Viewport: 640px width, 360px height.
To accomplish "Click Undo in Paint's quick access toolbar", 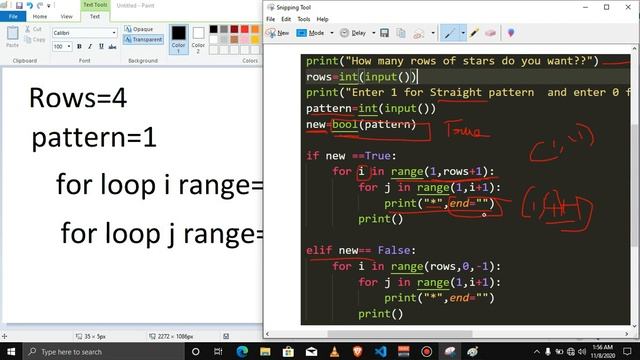I will (29, 5).
